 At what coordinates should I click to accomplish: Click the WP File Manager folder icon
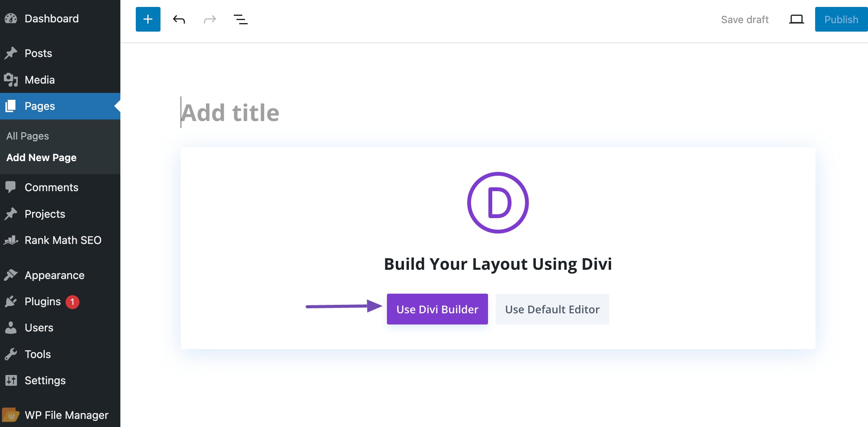(x=11, y=415)
